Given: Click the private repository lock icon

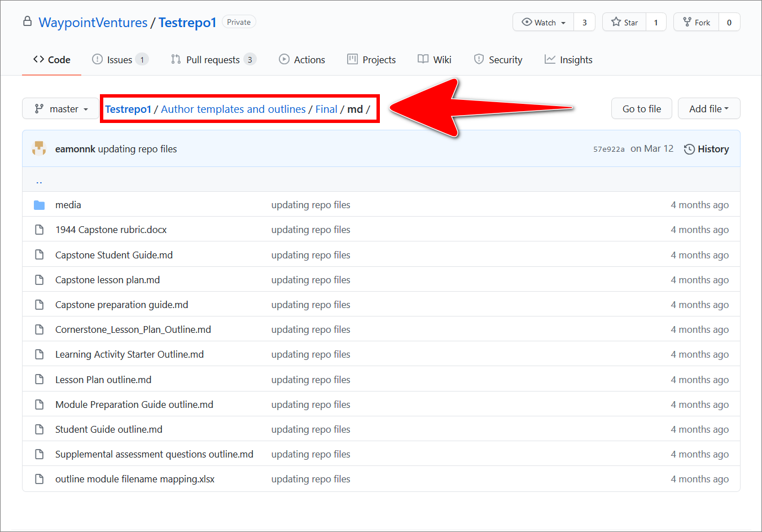Looking at the screenshot, I should point(27,21).
